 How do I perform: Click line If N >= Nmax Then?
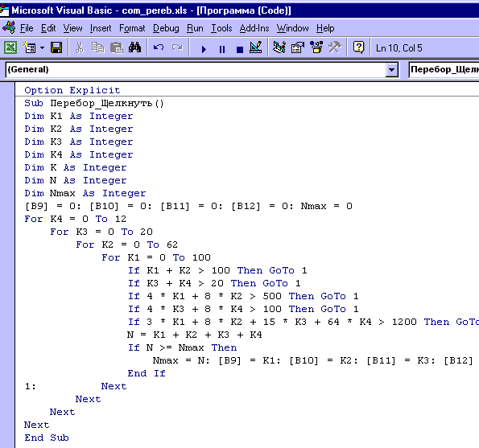pyautogui.click(x=182, y=347)
